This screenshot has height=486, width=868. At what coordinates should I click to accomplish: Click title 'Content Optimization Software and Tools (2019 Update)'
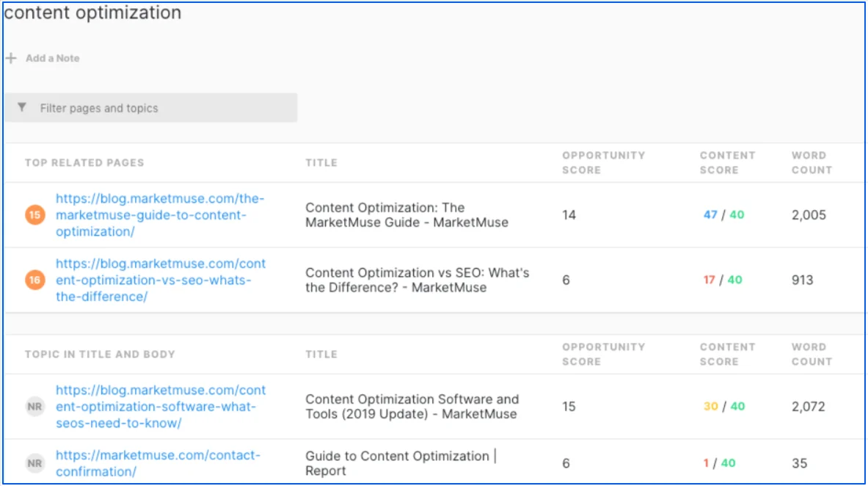[412, 406]
